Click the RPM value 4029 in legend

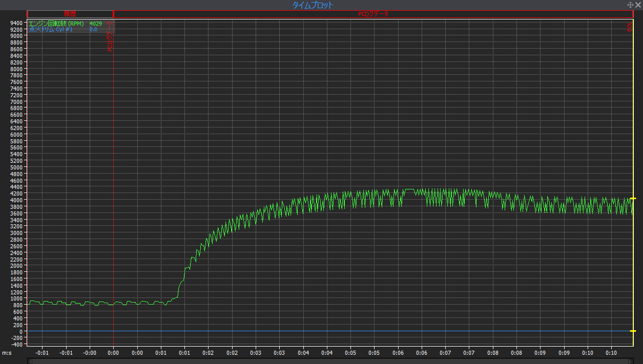[x=96, y=24]
